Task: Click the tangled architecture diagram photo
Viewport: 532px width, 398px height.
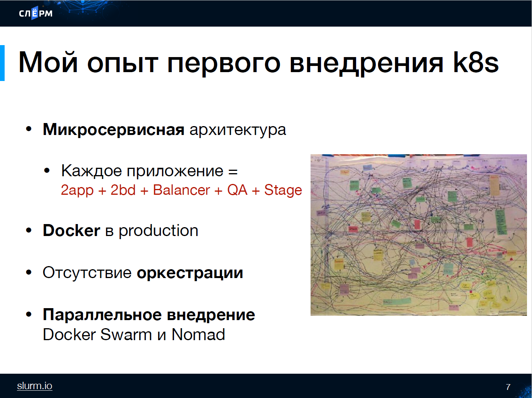Action: click(x=419, y=235)
